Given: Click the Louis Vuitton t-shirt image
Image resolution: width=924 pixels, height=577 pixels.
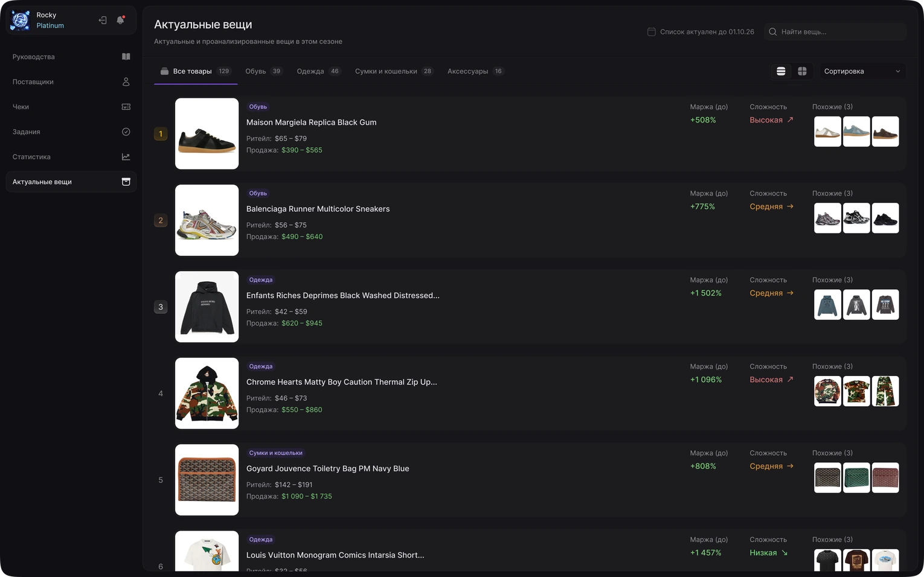Looking at the screenshot, I should (207, 551).
